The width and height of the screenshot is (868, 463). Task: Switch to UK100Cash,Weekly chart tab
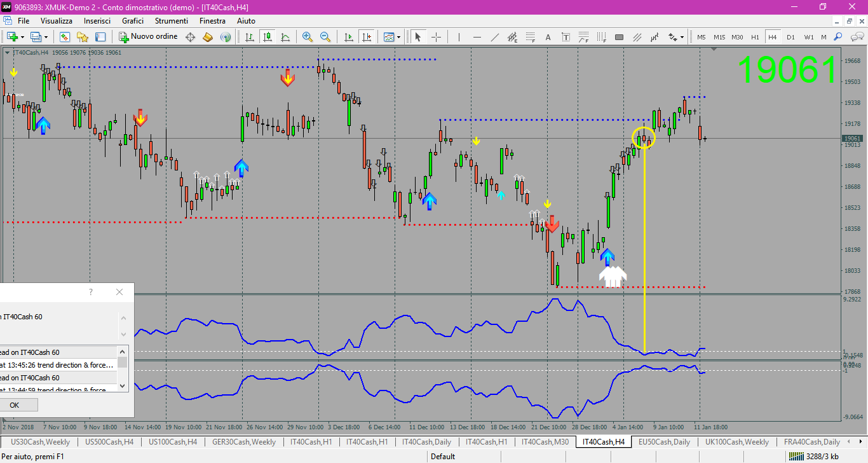click(736, 441)
